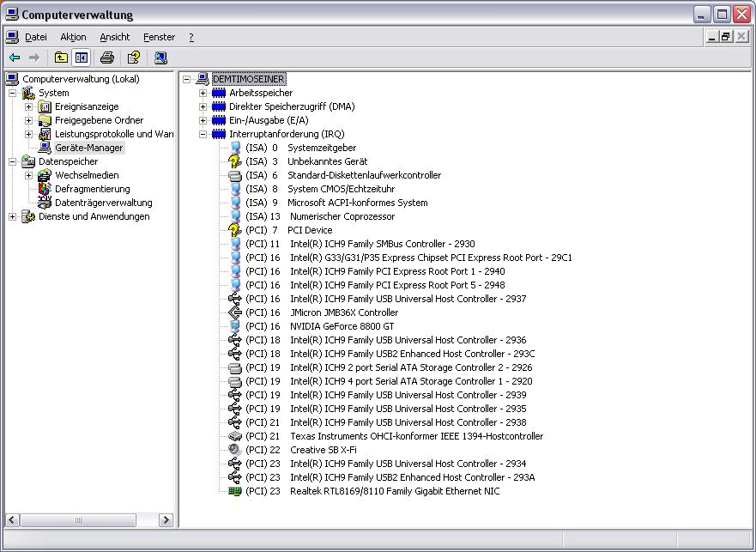Click the Ereignisanzeige icon in tree

tap(45, 106)
